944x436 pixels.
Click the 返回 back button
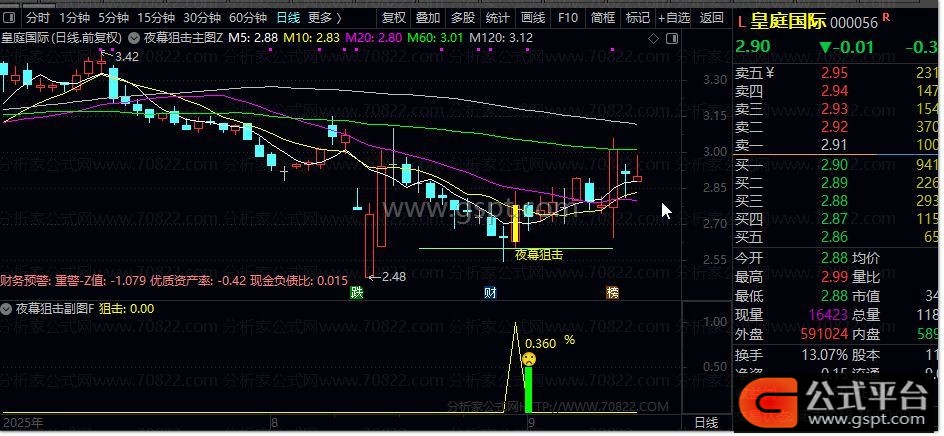click(x=712, y=17)
